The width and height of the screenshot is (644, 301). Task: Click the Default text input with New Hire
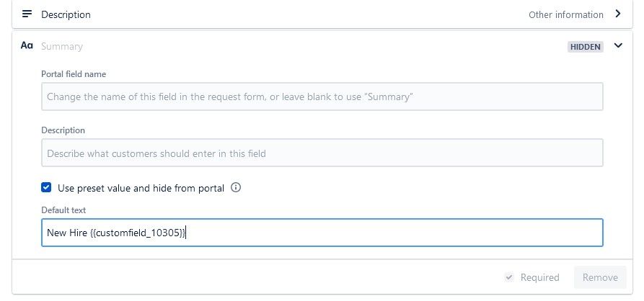point(322,233)
